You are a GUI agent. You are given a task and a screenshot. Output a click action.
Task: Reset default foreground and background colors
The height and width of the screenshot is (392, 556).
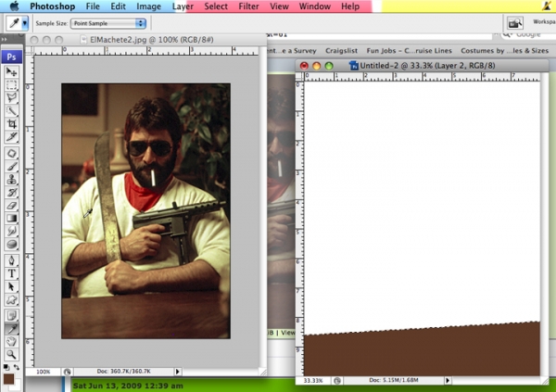coord(6,367)
